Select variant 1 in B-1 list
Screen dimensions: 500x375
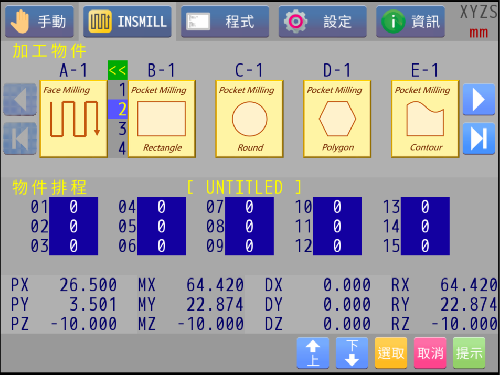pyautogui.click(x=118, y=90)
